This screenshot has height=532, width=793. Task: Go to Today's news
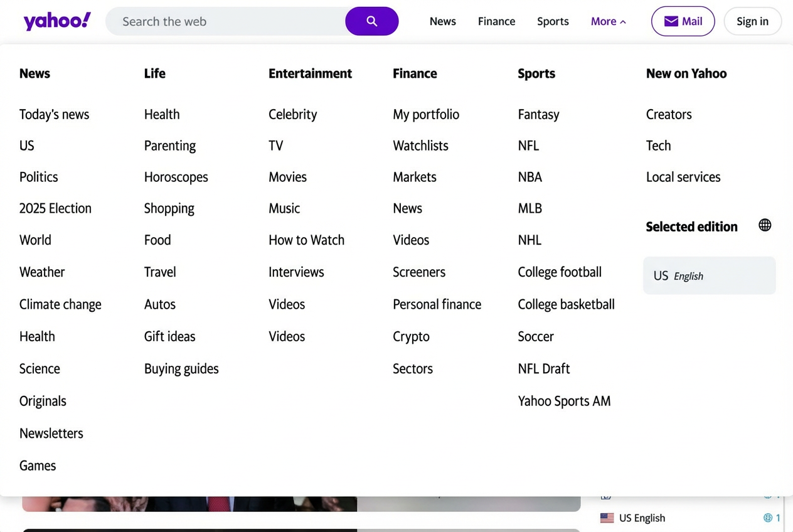(x=54, y=114)
